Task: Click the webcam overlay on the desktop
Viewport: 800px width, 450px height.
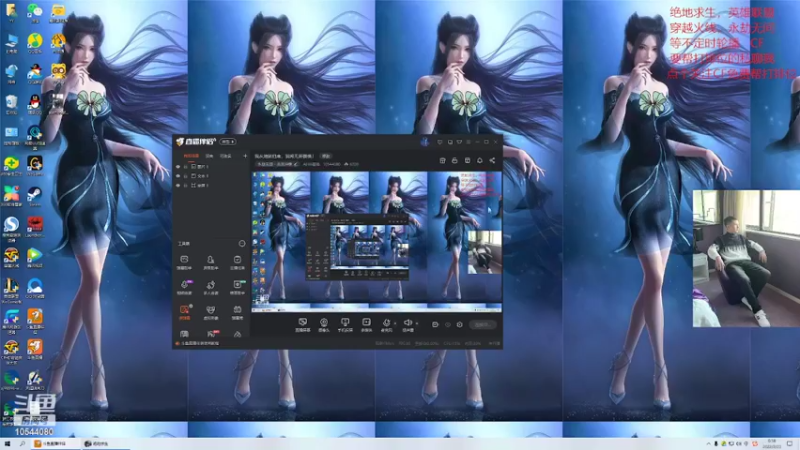Action: tap(746, 258)
